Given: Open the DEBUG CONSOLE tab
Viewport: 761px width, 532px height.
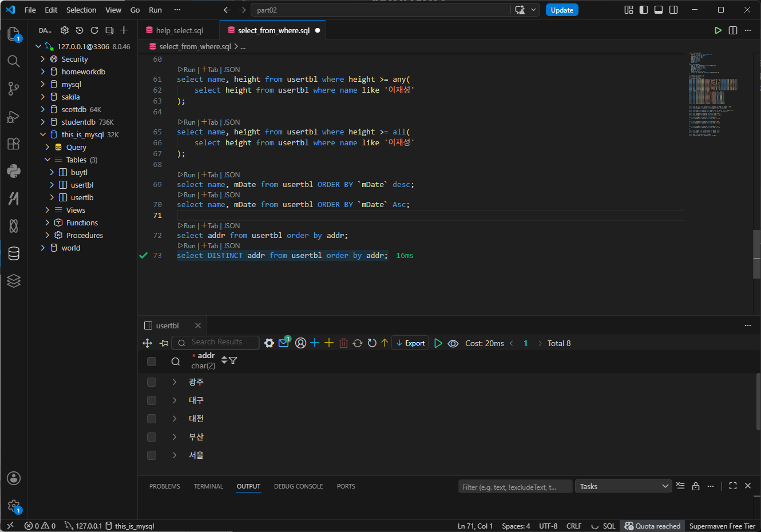Looking at the screenshot, I should click(x=299, y=486).
